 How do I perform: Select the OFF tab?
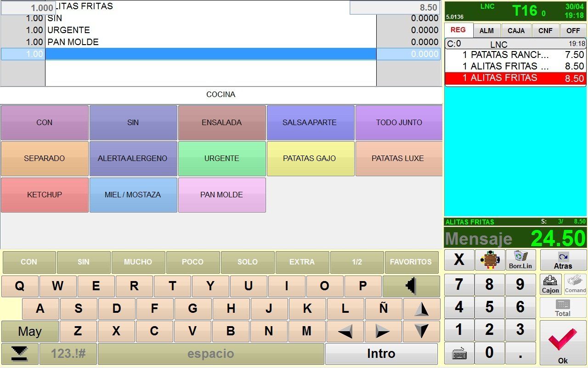(x=573, y=31)
